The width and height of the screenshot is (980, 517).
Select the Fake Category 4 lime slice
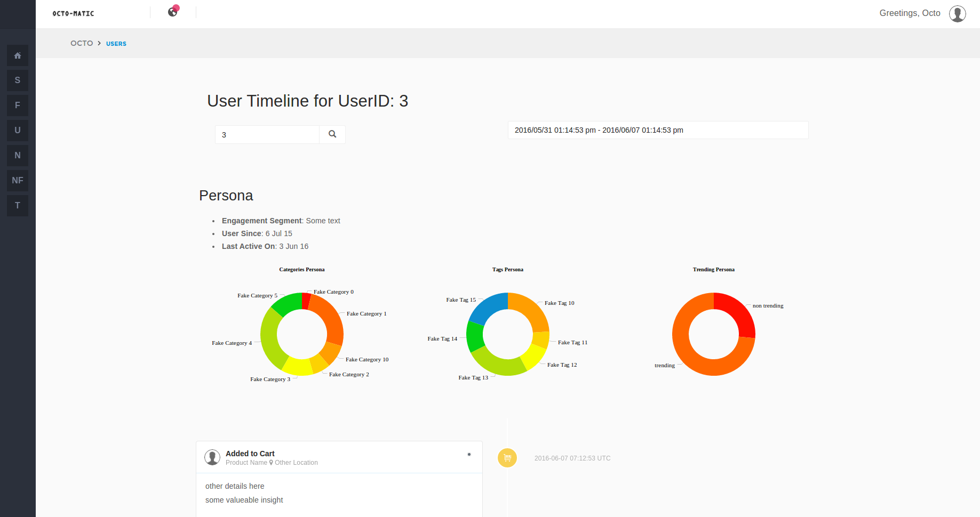point(270,337)
